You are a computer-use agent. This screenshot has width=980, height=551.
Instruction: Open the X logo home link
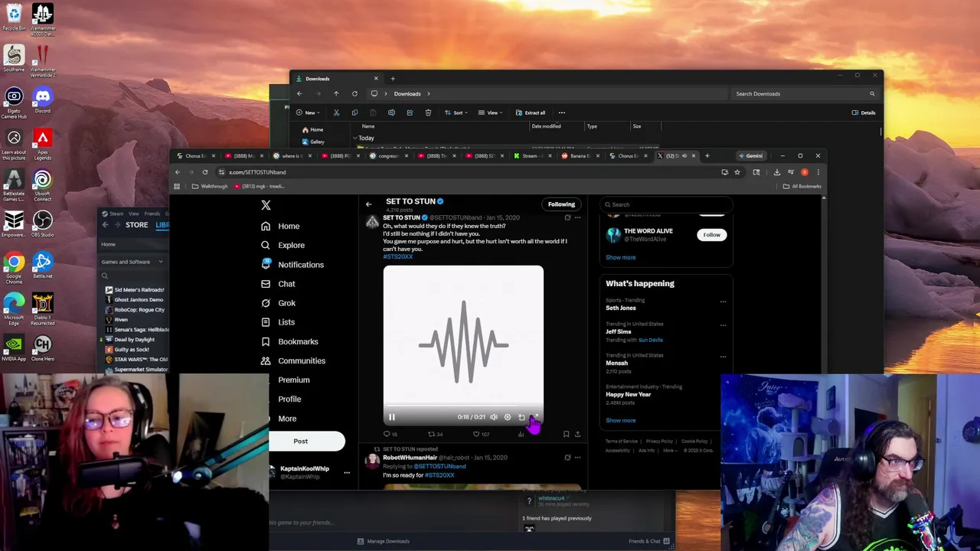[x=266, y=205]
